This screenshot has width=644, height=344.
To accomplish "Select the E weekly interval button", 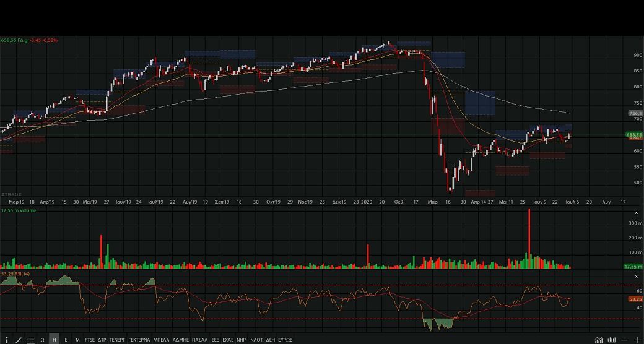I will (x=66, y=340).
